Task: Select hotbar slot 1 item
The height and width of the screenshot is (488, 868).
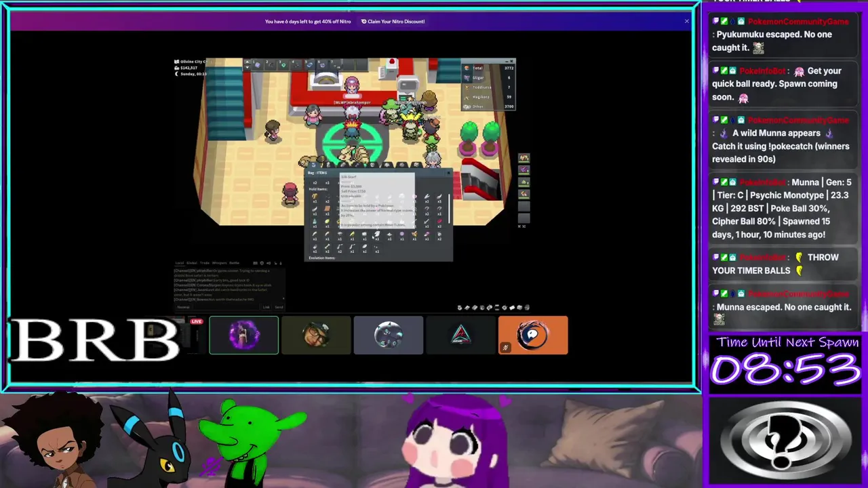Action: tap(258, 65)
